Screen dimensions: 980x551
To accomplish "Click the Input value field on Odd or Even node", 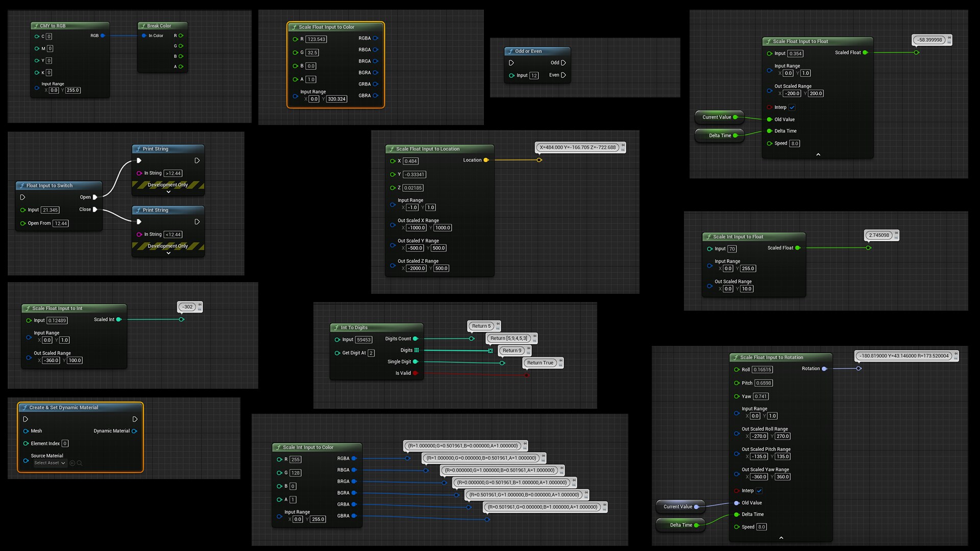I will 534,76.
